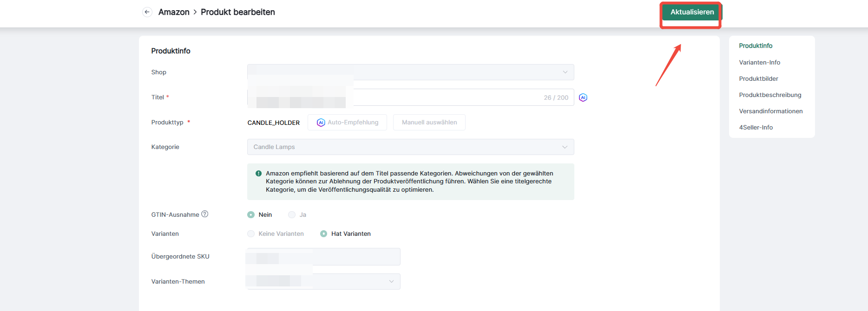Click the Übergeordnete SKU input field

[324, 257]
